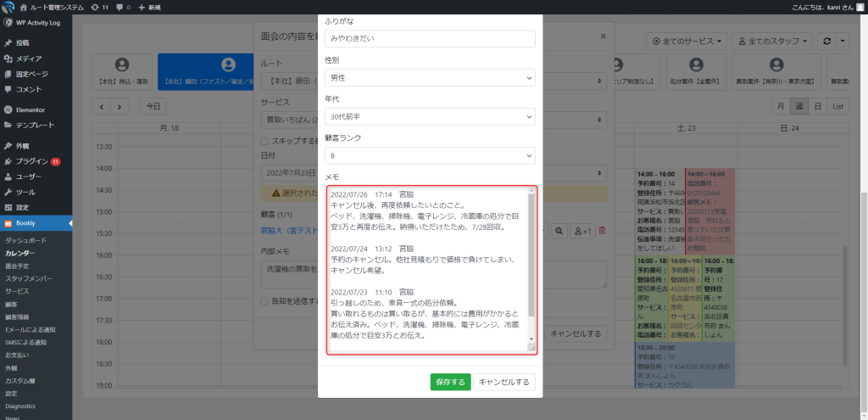Click the magnifier icon in customer row
The height and width of the screenshot is (420, 868).
click(559, 230)
